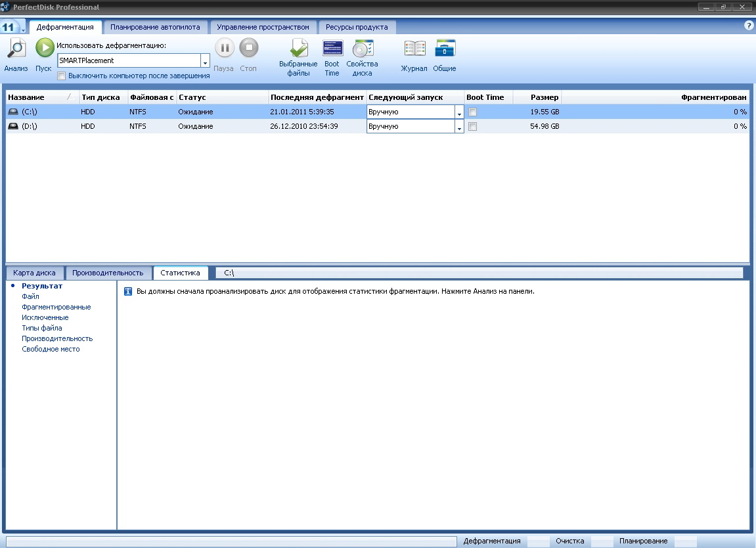The width and height of the screenshot is (756, 548).
Task: Switch to the Производительность lower panel tab
Action: pos(108,273)
